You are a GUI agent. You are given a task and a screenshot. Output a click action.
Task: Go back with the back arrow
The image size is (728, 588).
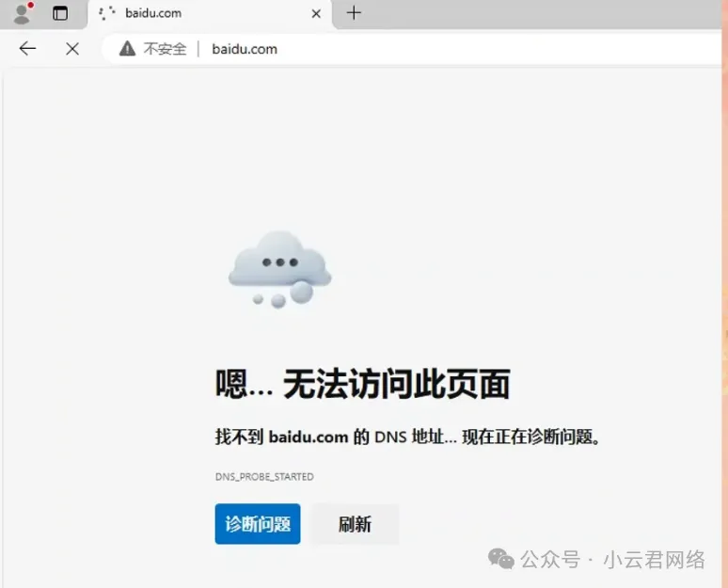click(x=27, y=49)
